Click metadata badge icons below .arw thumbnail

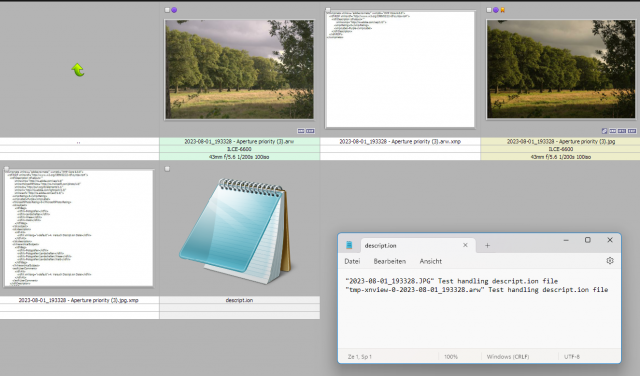click(x=306, y=131)
